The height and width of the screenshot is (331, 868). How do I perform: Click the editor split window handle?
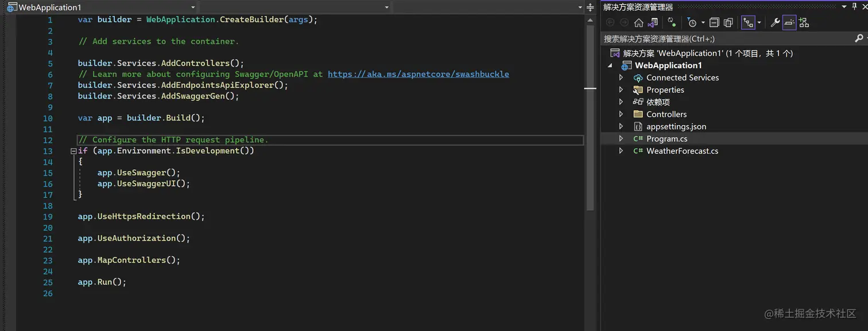pos(590,7)
